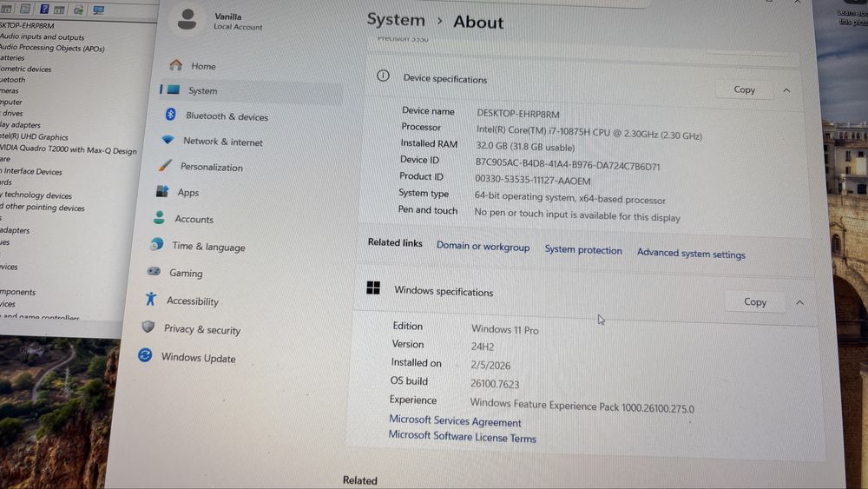Click the Product ID value 00330-53535-11127-AAOEM

pyautogui.click(x=533, y=180)
